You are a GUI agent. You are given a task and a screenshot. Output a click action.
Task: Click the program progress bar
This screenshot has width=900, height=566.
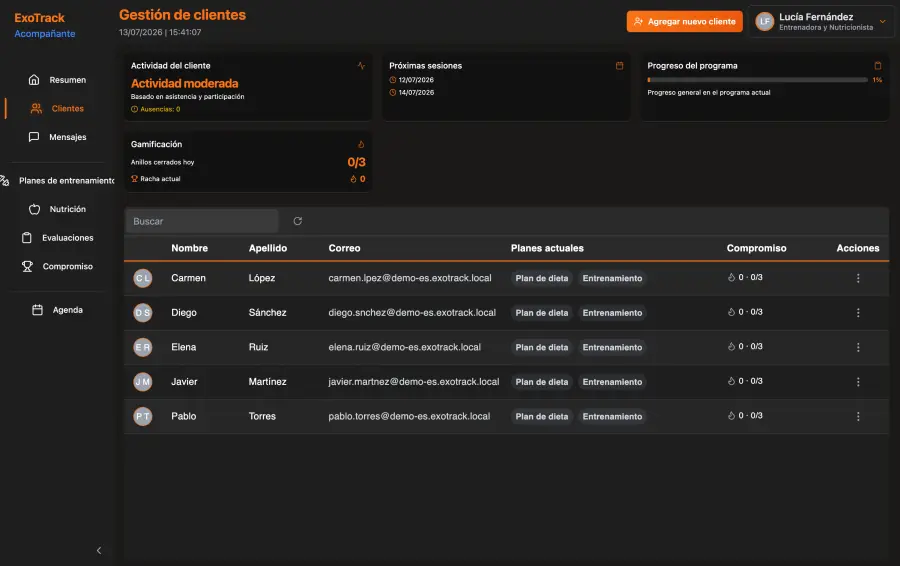point(757,80)
